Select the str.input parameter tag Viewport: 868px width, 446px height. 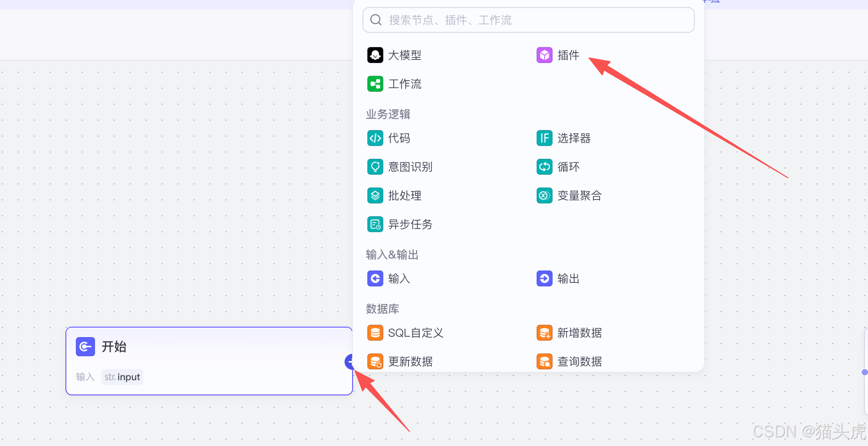tap(122, 377)
